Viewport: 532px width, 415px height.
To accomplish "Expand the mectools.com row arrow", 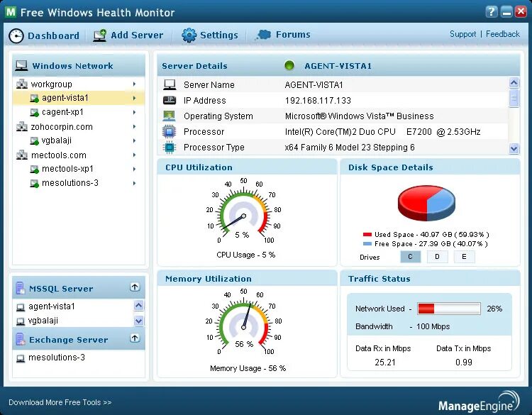I will pyautogui.click(x=134, y=155).
